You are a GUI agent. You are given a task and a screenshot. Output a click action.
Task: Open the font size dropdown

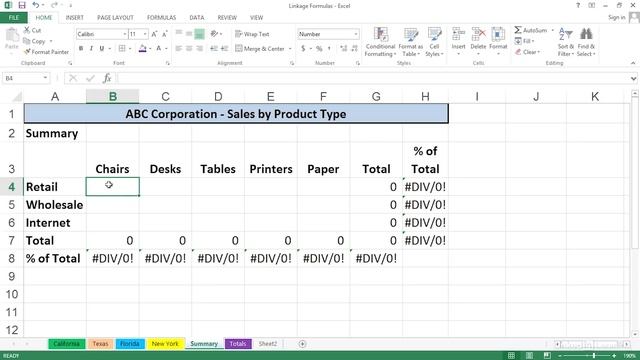tap(145, 34)
